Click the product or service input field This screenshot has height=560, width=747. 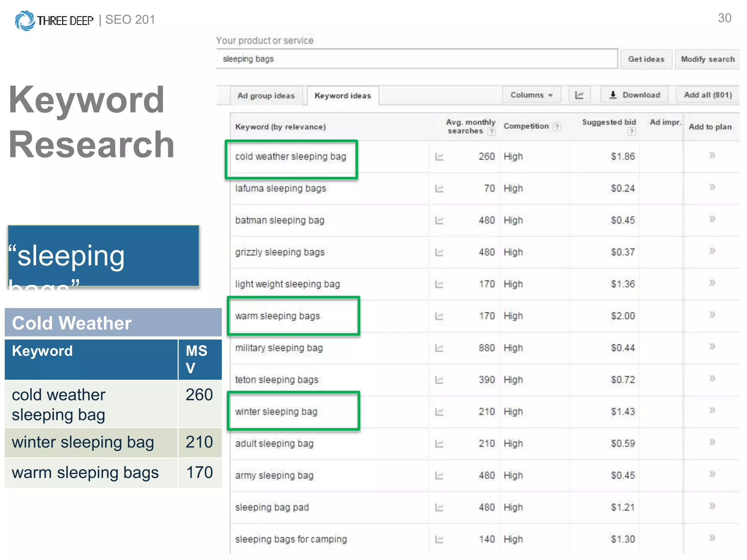pos(417,59)
